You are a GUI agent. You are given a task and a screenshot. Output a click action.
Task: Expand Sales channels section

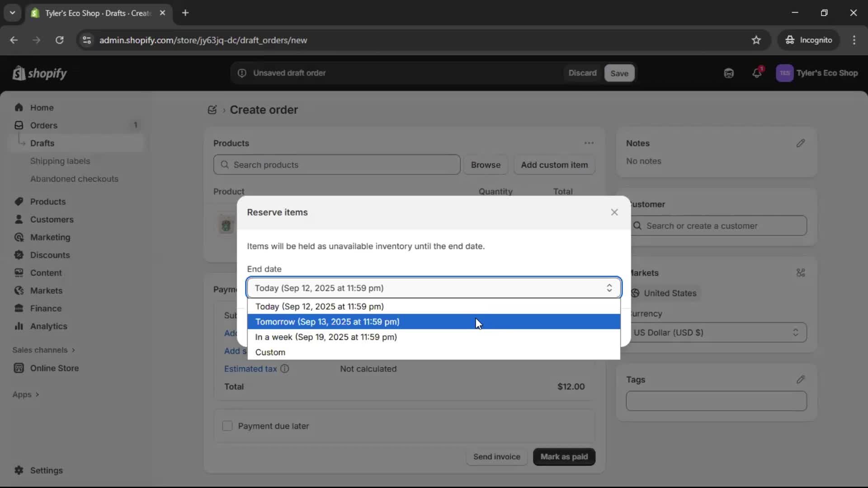coord(43,350)
